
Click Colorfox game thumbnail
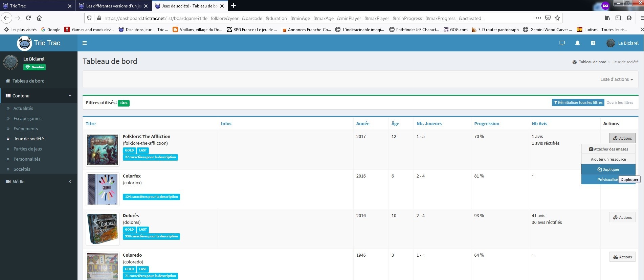tap(103, 189)
